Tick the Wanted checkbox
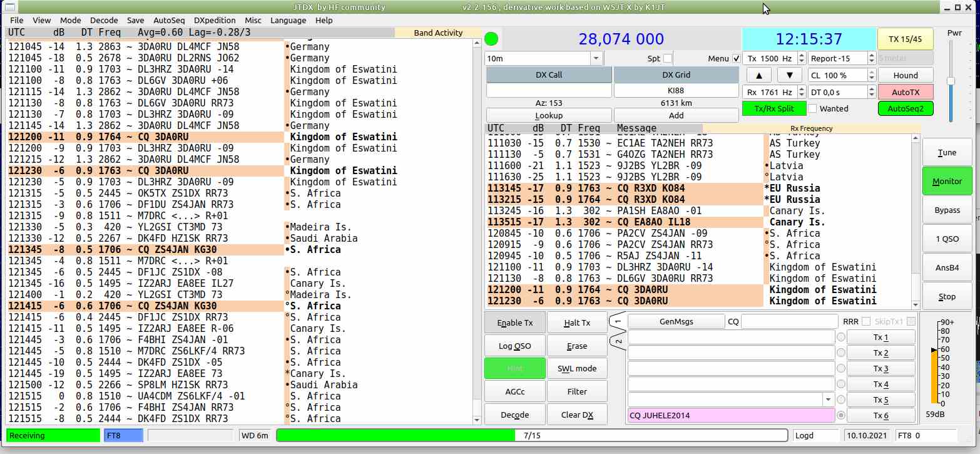This screenshot has width=980, height=454. [812, 108]
